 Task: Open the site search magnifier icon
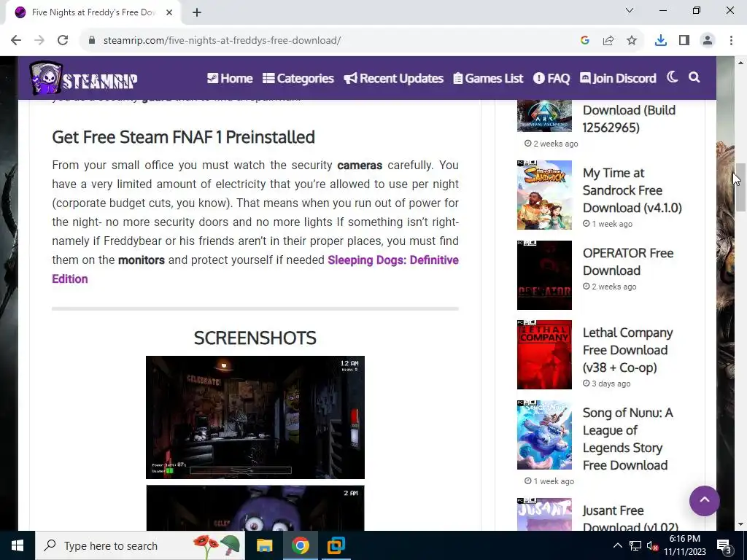click(x=694, y=77)
